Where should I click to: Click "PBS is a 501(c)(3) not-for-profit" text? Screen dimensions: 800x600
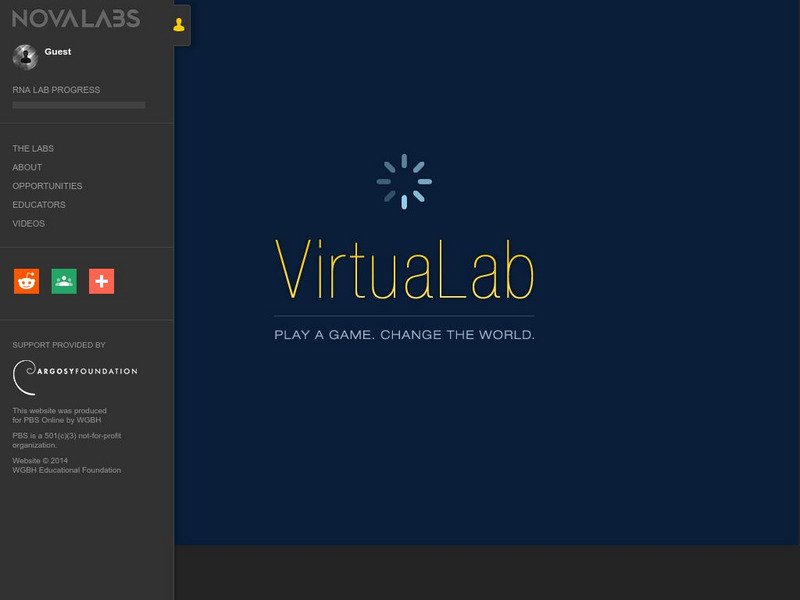pos(67,436)
